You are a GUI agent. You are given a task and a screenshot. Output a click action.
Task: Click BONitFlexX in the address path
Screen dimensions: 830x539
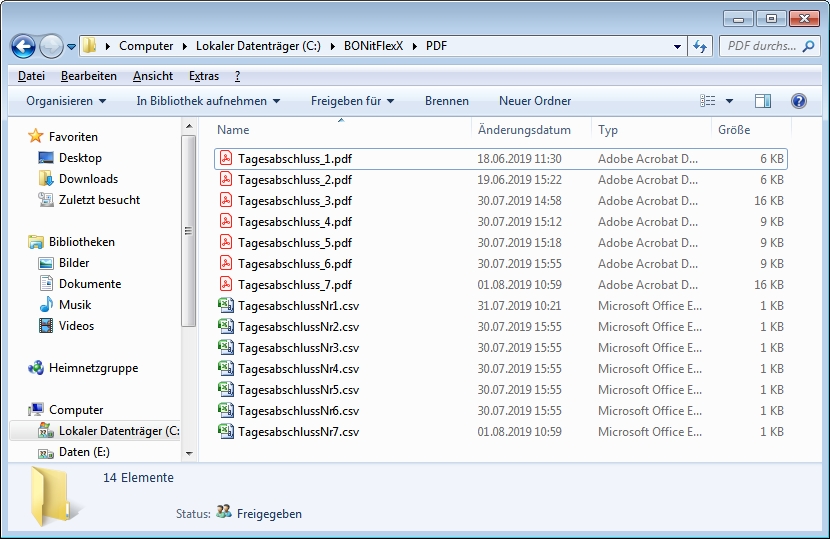(x=373, y=46)
